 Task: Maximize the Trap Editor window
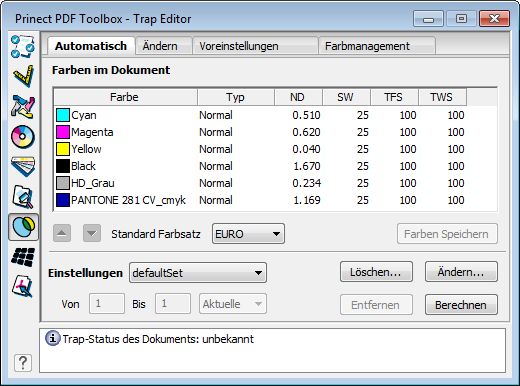tap(461, 19)
